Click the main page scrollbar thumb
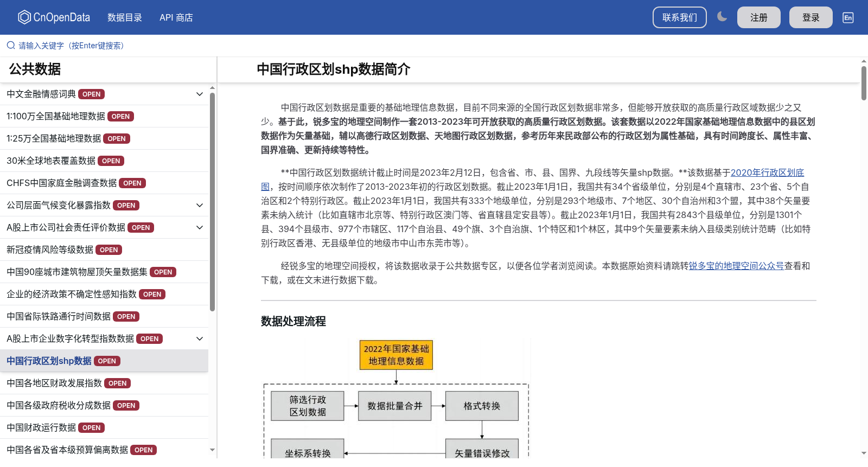Image resolution: width=868 pixels, height=467 pixels. [x=864, y=83]
